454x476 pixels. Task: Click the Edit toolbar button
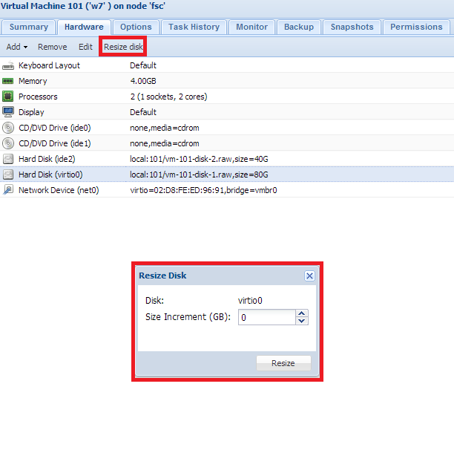[85, 47]
